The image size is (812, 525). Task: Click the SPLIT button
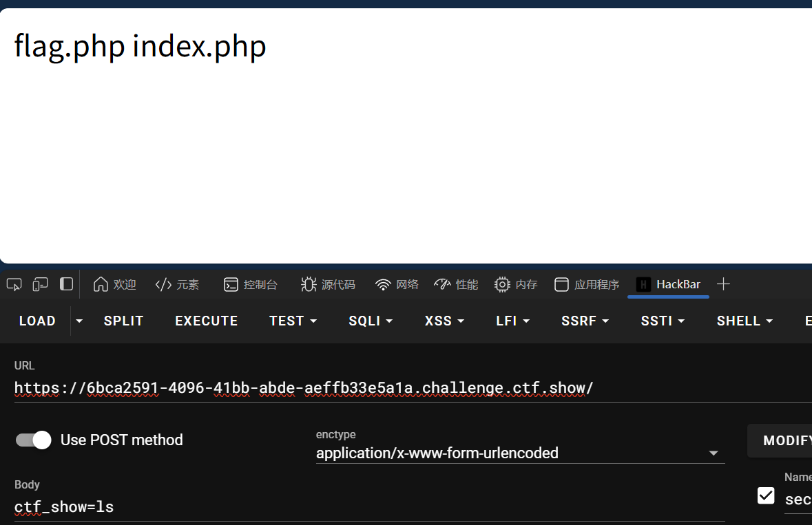click(x=123, y=321)
